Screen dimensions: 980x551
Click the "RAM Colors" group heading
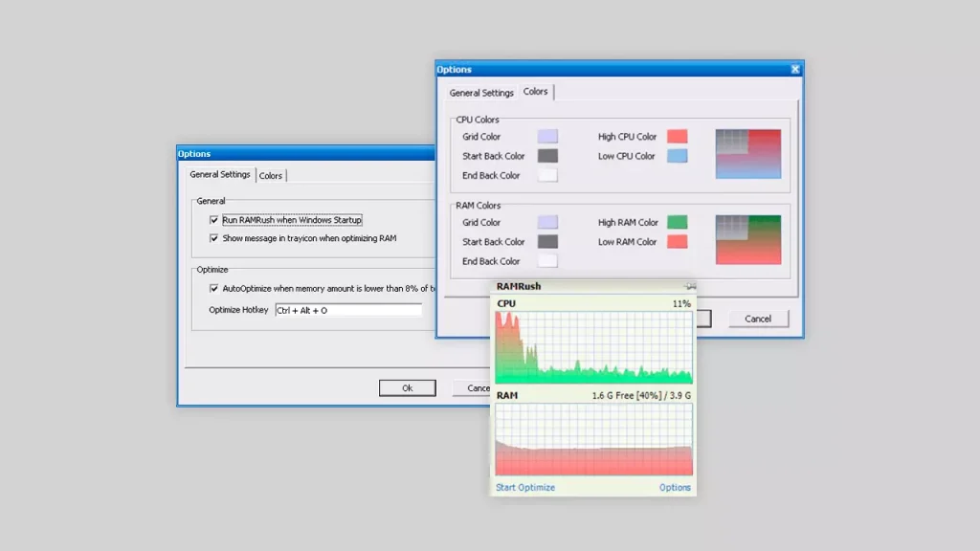point(479,206)
